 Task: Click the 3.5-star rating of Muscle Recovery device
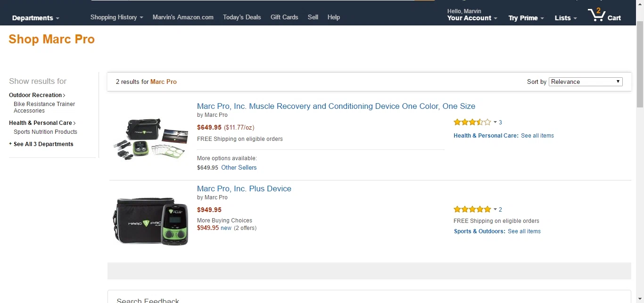(472, 122)
